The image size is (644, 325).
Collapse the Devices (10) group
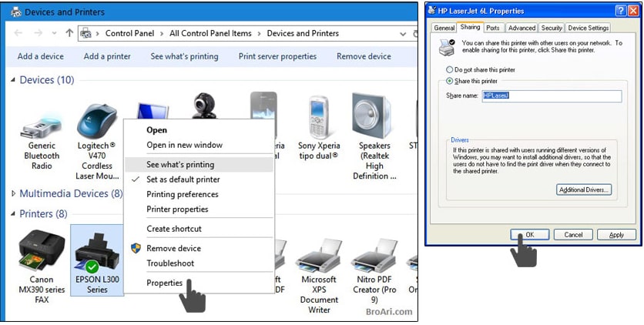pyautogui.click(x=13, y=81)
